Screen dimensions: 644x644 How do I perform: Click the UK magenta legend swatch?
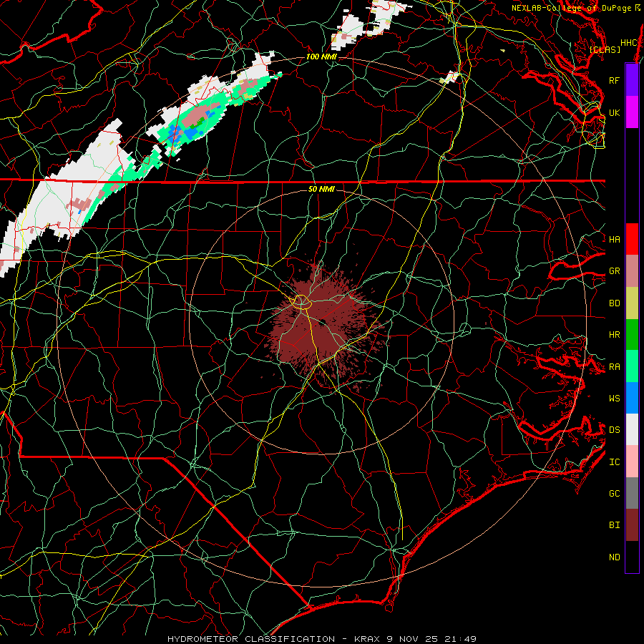coord(632,112)
